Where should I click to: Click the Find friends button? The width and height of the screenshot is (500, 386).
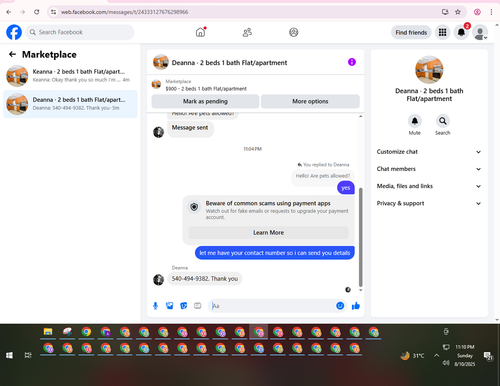click(x=411, y=32)
